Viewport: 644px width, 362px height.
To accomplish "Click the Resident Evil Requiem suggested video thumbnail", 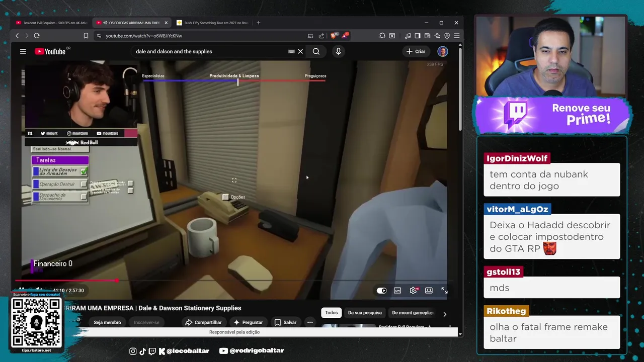I will [x=348, y=327].
